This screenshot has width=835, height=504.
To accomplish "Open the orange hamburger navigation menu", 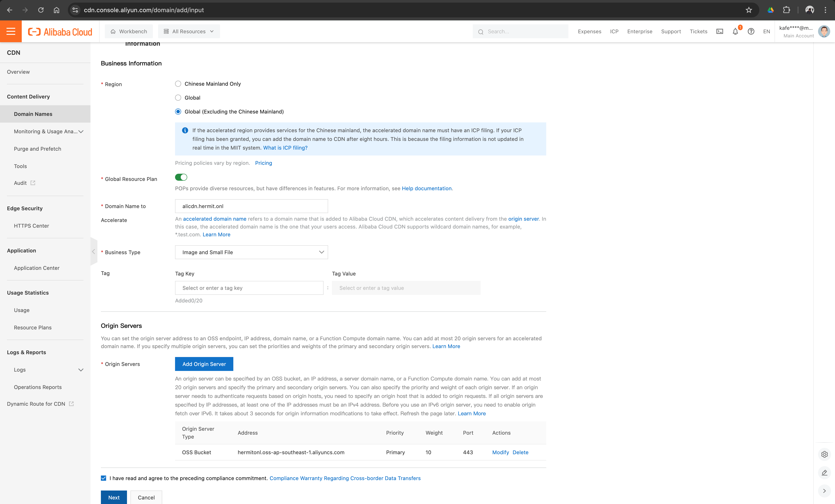I will [11, 31].
